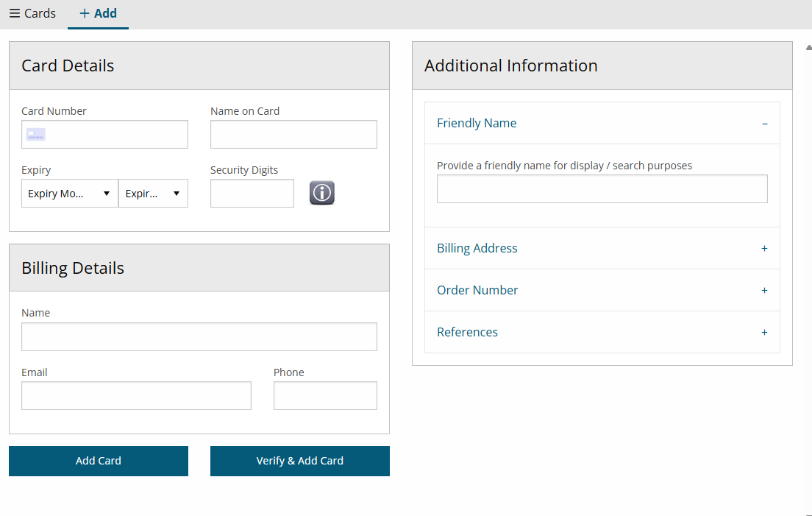The image size is (812, 516).
Task: Click the hamburger icon beside Cards
Action: click(x=15, y=13)
